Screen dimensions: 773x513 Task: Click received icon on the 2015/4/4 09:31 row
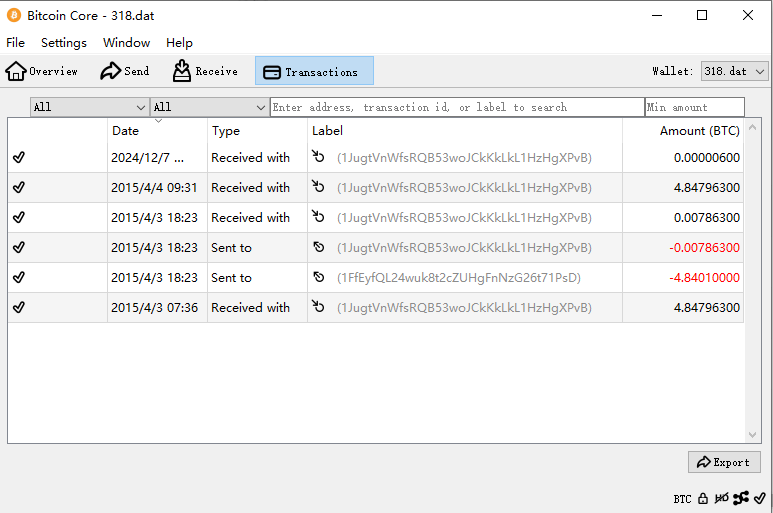point(319,188)
